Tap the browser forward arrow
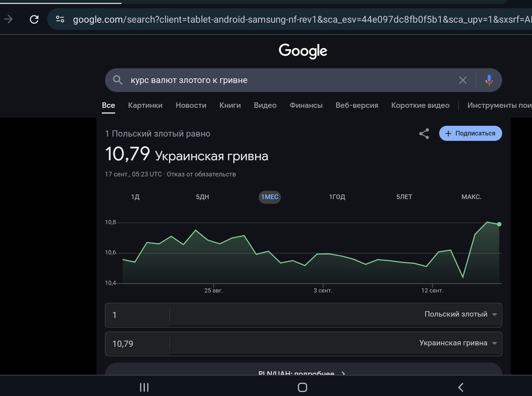Viewport: 532px width, 396px height. pos(8,19)
